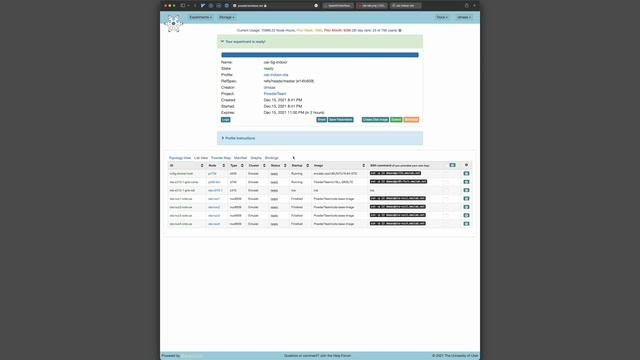Open the profile link in experiment details
Image resolution: width=640 pixels, height=360 pixels.
(276, 75)
